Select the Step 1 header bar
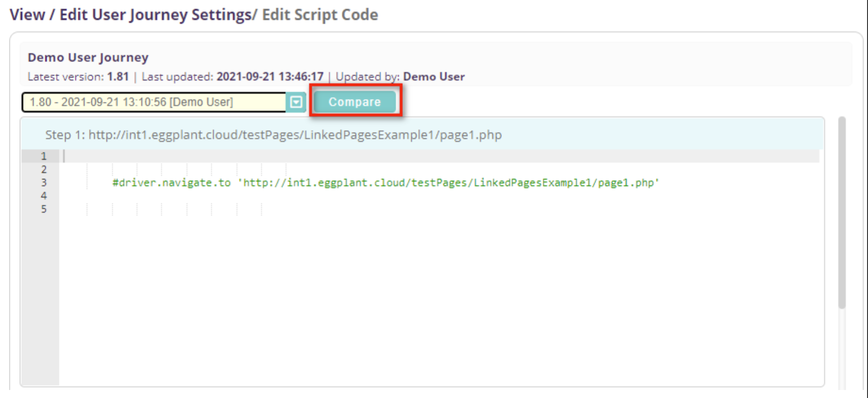This screenshot has width=868, height=398. (x=422, y=135)
